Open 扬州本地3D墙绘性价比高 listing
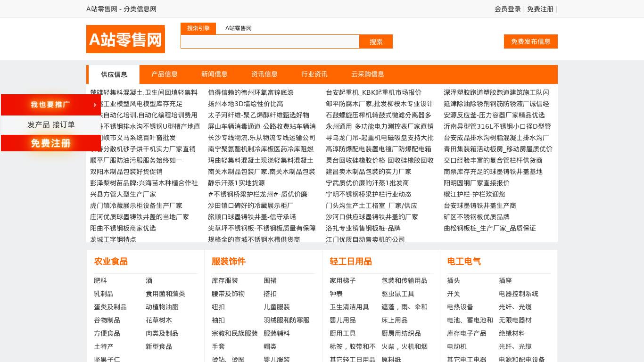The height and width of the screenshot is (362, 644). [246, 104]
